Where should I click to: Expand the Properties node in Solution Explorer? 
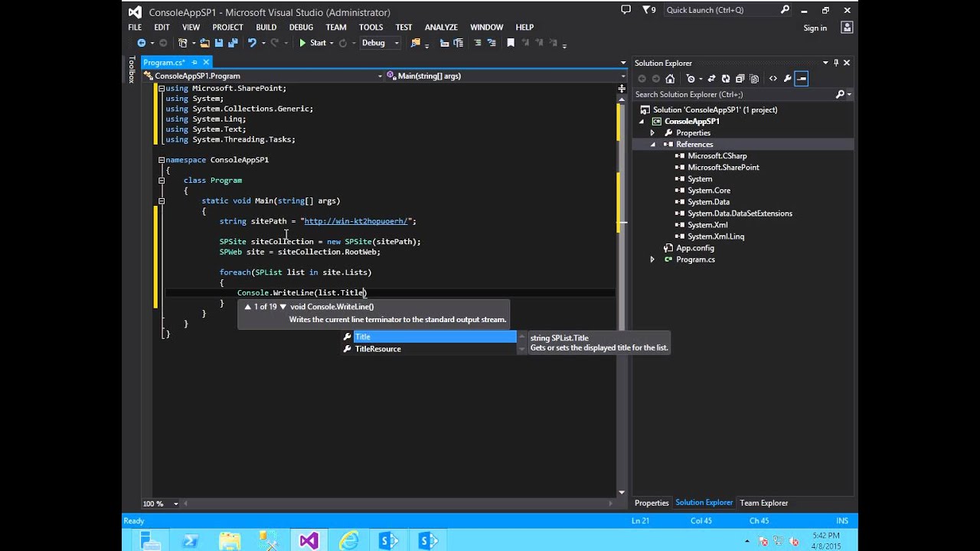[652, 133]
